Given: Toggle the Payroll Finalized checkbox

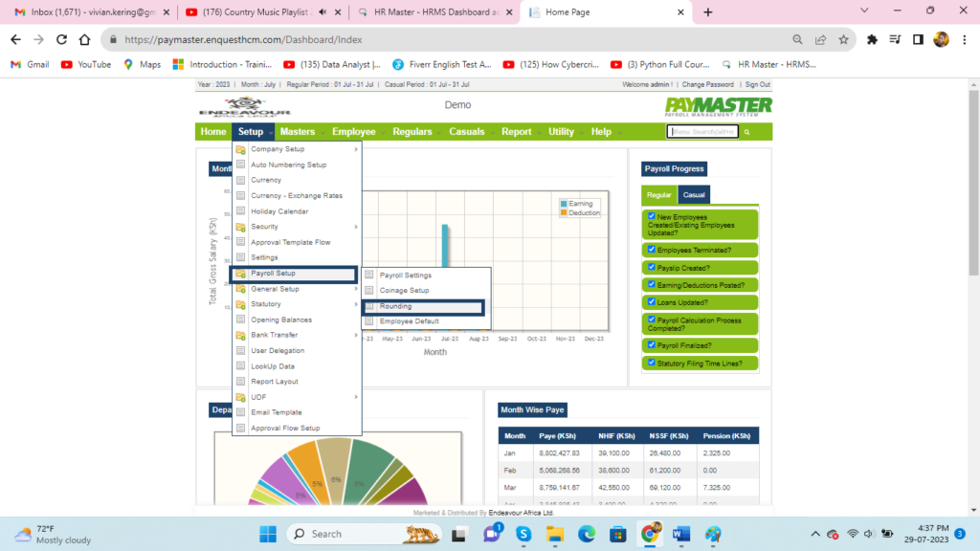Looking at the screenshot, I should [x=652, y=344].
